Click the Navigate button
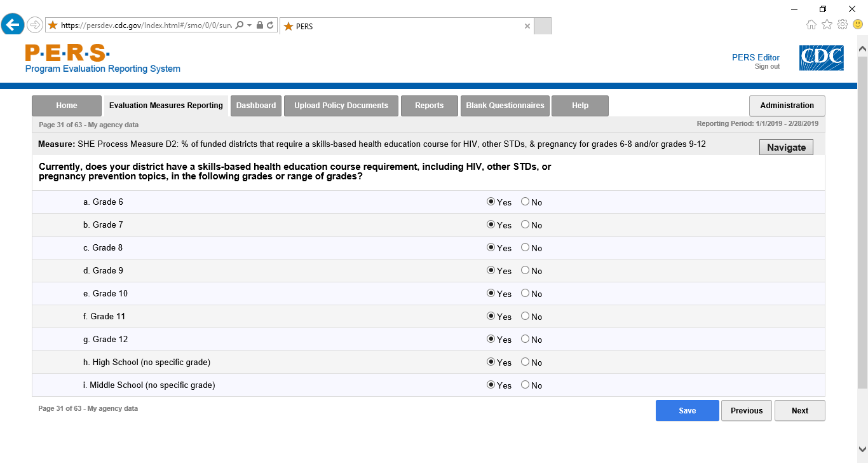Viewport: 868px width, 463px height. coord(786,148)
